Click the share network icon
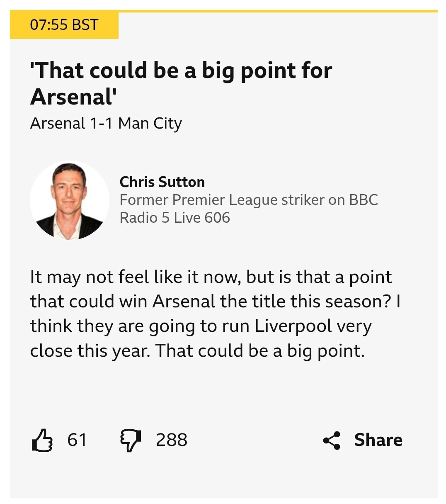446x504 pixels. pos(332,440)
